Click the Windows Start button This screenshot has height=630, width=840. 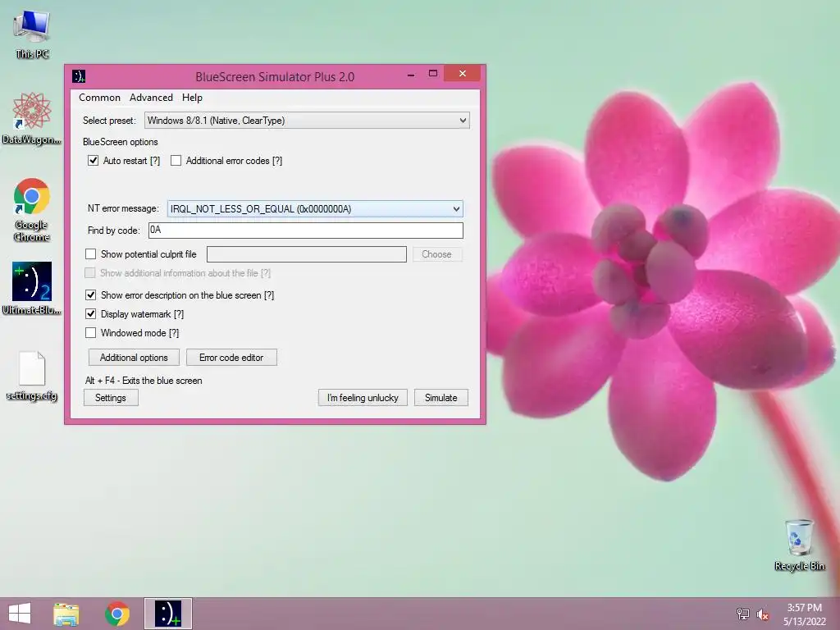[20, 614]
